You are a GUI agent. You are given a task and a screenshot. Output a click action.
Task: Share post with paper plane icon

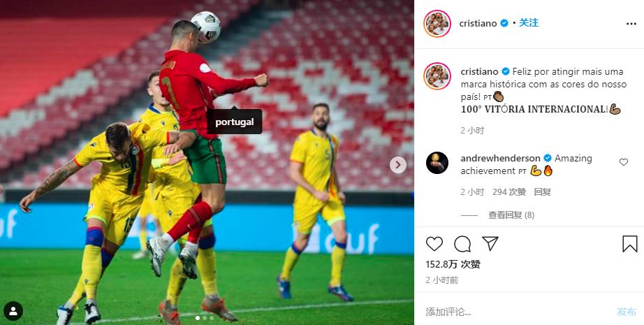click(x=490, y=244)
